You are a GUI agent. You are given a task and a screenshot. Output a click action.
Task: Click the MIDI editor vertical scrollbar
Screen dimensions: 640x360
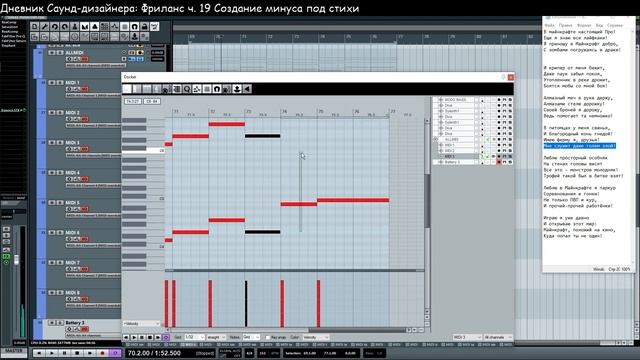[x=427, y=200]
